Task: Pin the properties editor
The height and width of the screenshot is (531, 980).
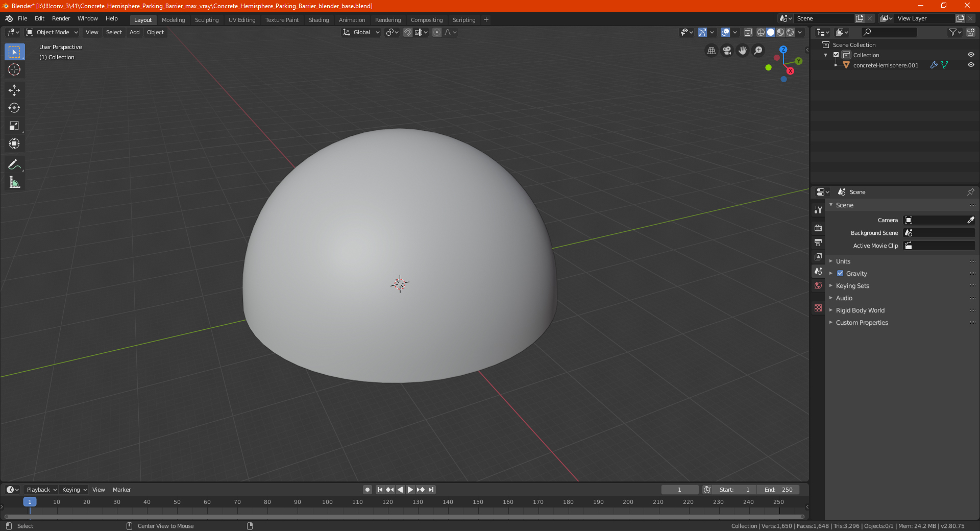Action: (970, 192)
